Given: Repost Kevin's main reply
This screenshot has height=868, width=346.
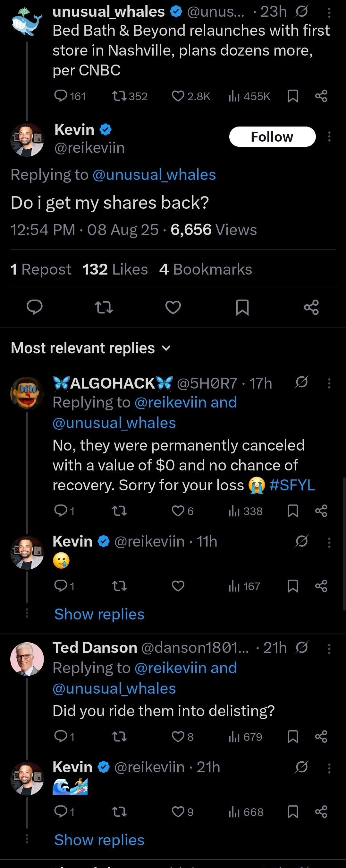Looking at the screenshot, I should [104, 307].
